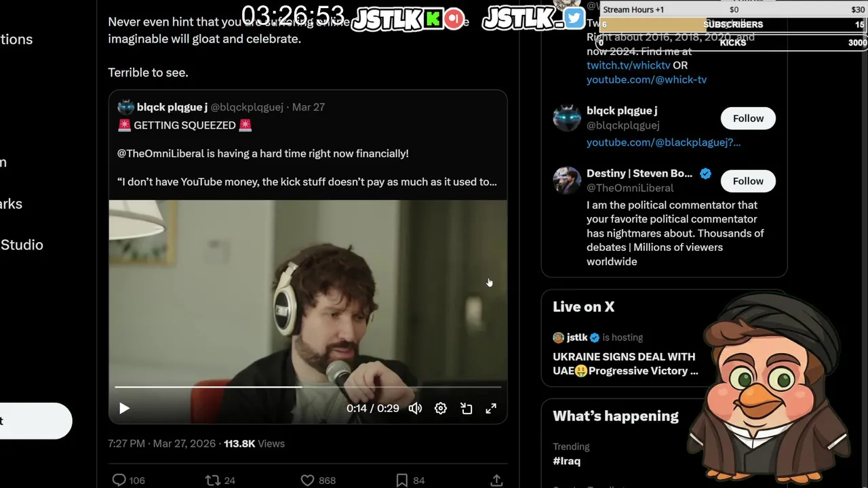Click the 113.8K Views count
The image size is (868, 488).
254,443
